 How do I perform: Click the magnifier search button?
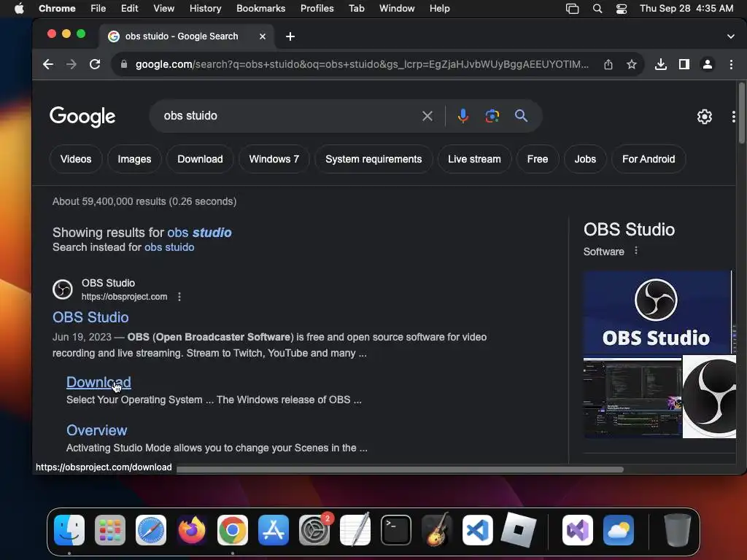pyautogui.click(x=521, y=116)
